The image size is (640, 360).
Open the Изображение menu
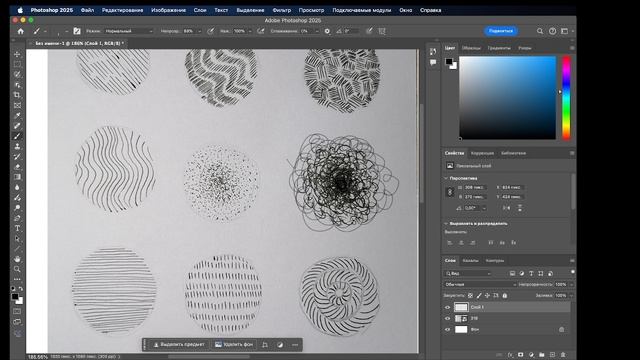point(168,10)
